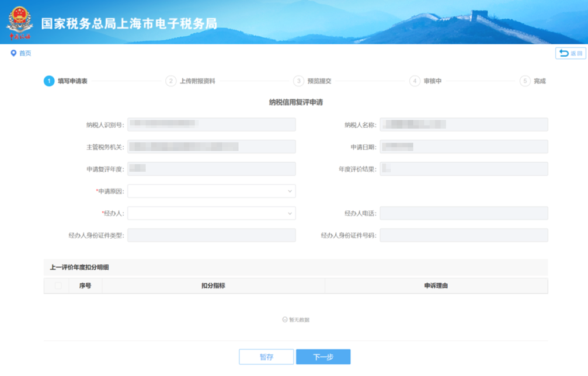Image resolution: width=588 pixels, height=376 pixels.
Task: Select step 1 填写申请表
Action: [x=65, y=81]
